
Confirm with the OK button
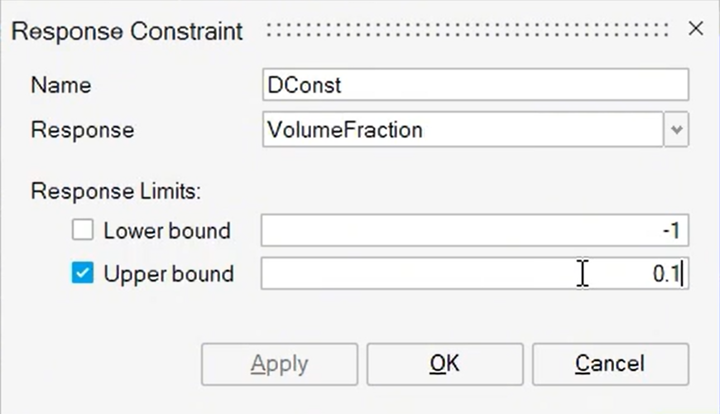443,364
